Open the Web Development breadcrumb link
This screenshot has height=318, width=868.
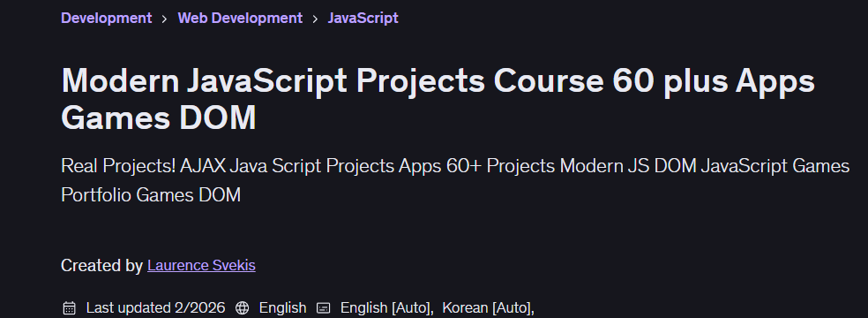(x=240, y=19)
